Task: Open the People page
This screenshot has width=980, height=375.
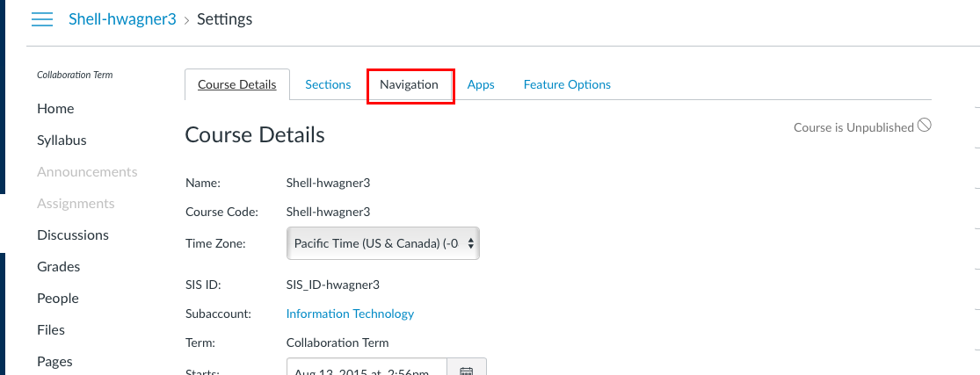Action: pyautogui.click(x=58, y=299)
